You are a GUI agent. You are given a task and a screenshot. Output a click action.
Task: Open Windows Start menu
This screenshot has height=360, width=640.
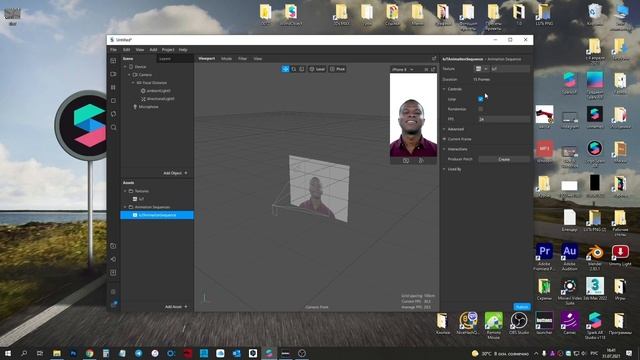[x=7, y=353]
